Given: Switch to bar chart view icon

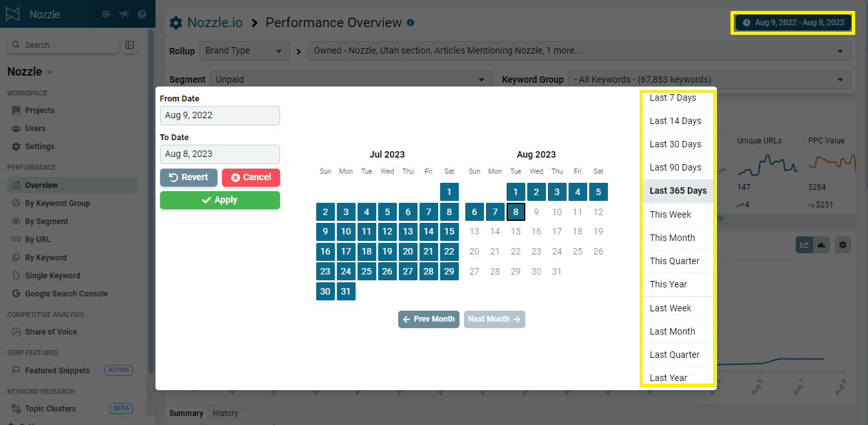Looking at the screenshot, I should (822, 245).
